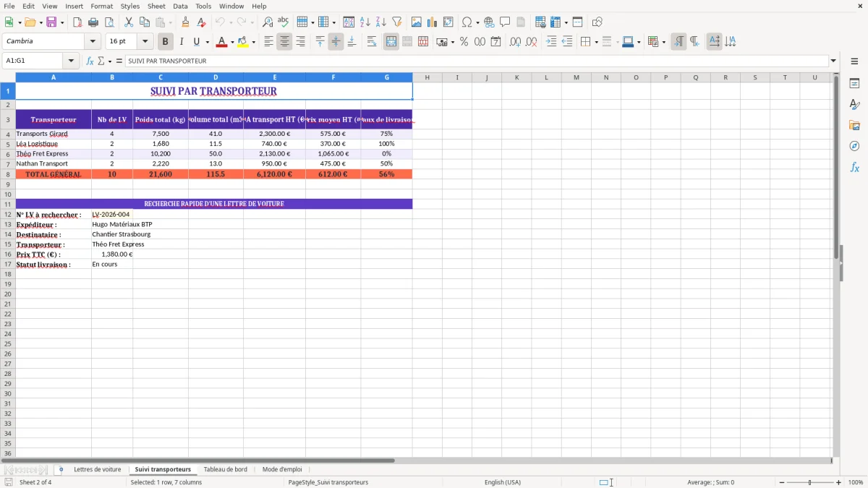Screen dimensions: 868x488
Task: Open the Save options dropdown arrow
Action: coord(62,22)
